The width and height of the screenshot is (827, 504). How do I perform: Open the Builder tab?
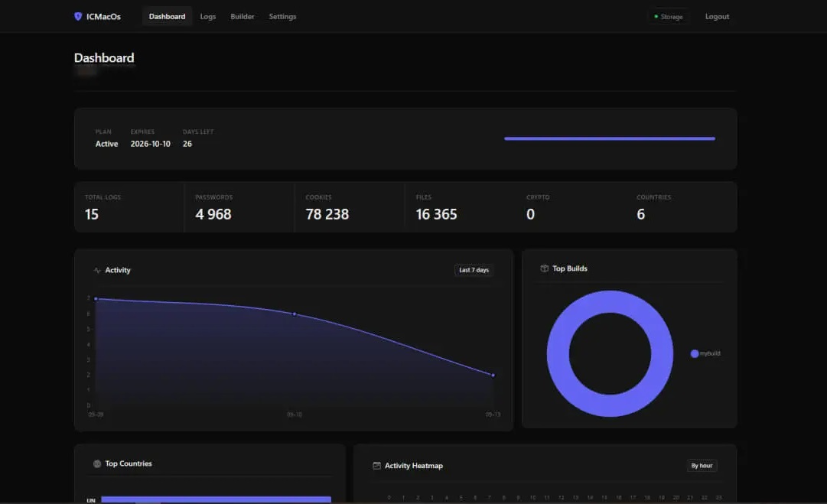[x=242, y=16]
